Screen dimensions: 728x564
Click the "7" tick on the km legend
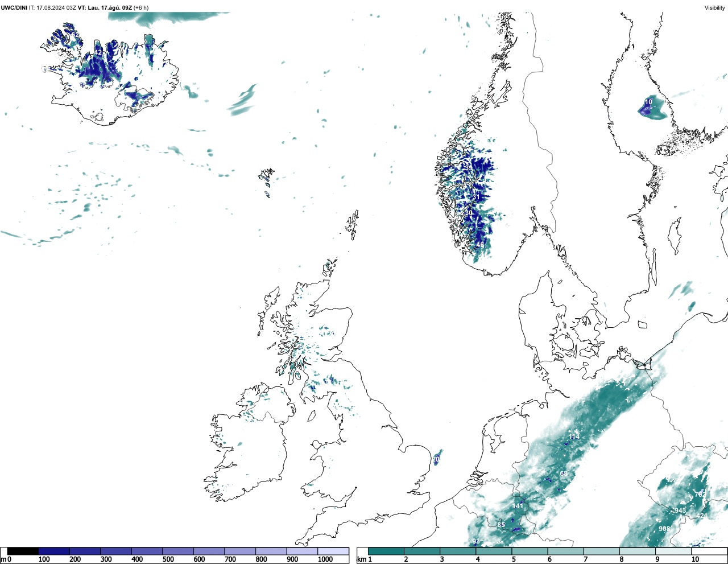point(585,559)
